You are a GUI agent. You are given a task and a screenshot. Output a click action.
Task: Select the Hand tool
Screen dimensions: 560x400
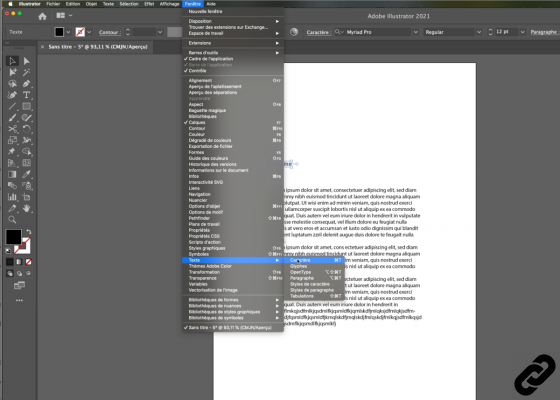(x=26, y=208)
